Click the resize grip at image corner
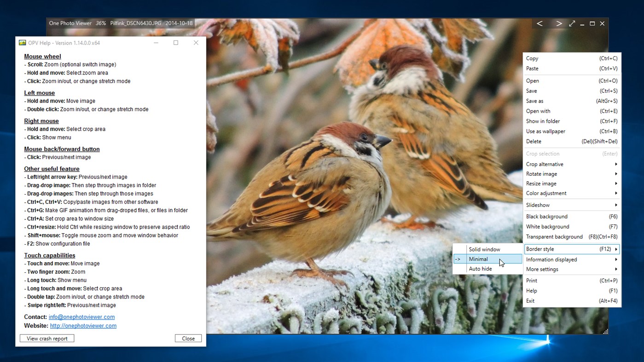Screen dimensions: 644x362 605,331
